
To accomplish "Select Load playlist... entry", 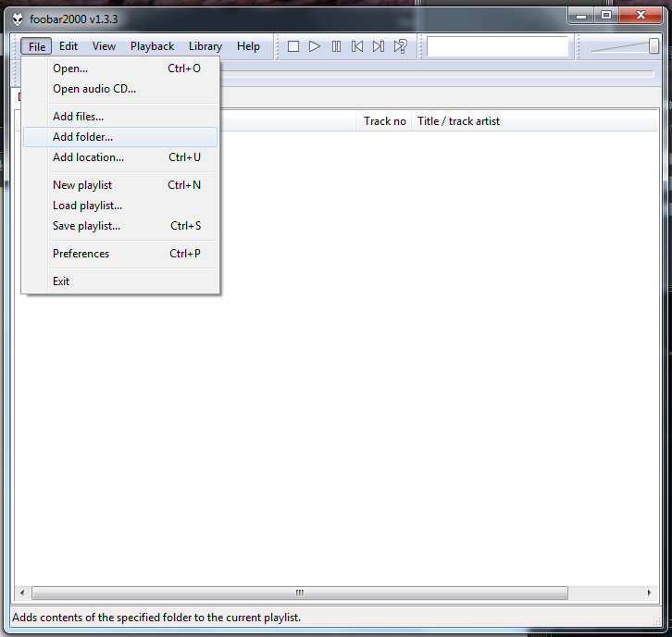I will pyautogui.click(x=120, y=206).
